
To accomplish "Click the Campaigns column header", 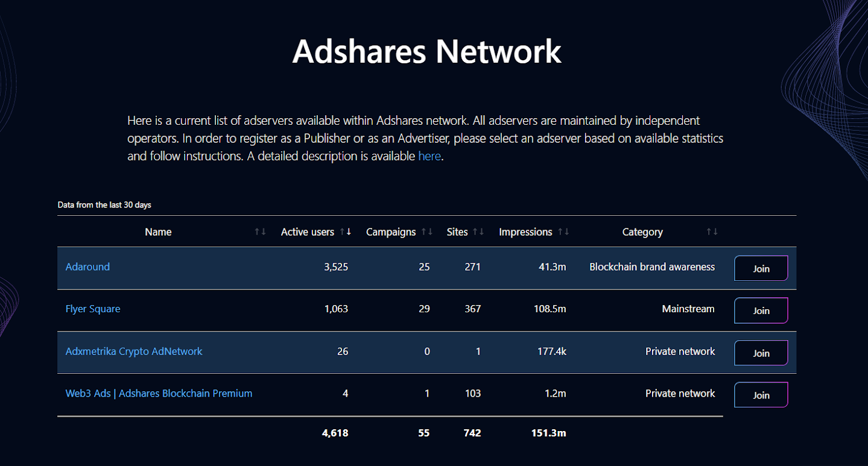I will tap(391, 232).
